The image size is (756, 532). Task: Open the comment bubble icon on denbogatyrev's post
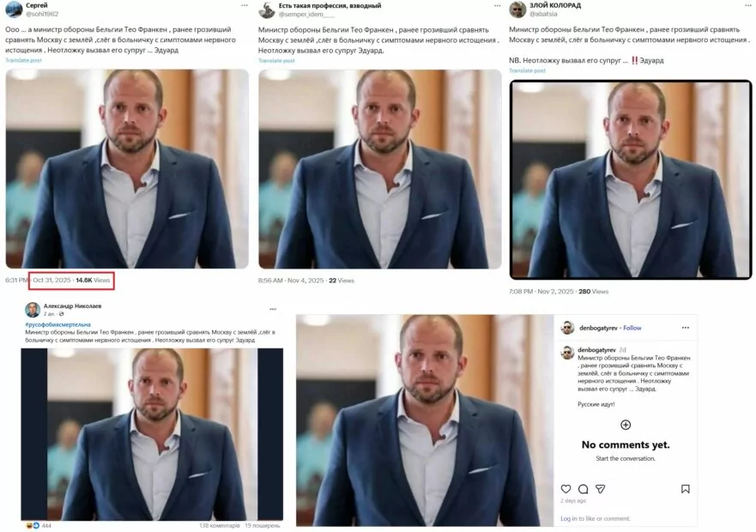[x=583, y=489]
